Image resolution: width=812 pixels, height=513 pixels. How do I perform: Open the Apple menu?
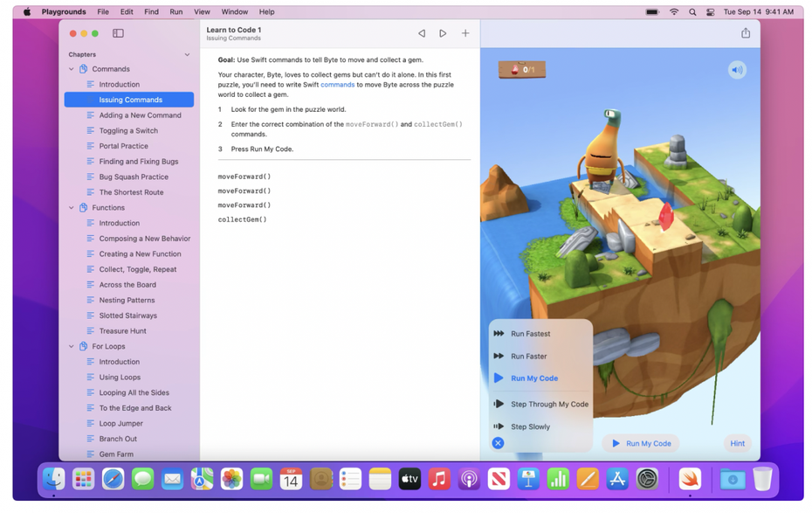pos(27,11)
